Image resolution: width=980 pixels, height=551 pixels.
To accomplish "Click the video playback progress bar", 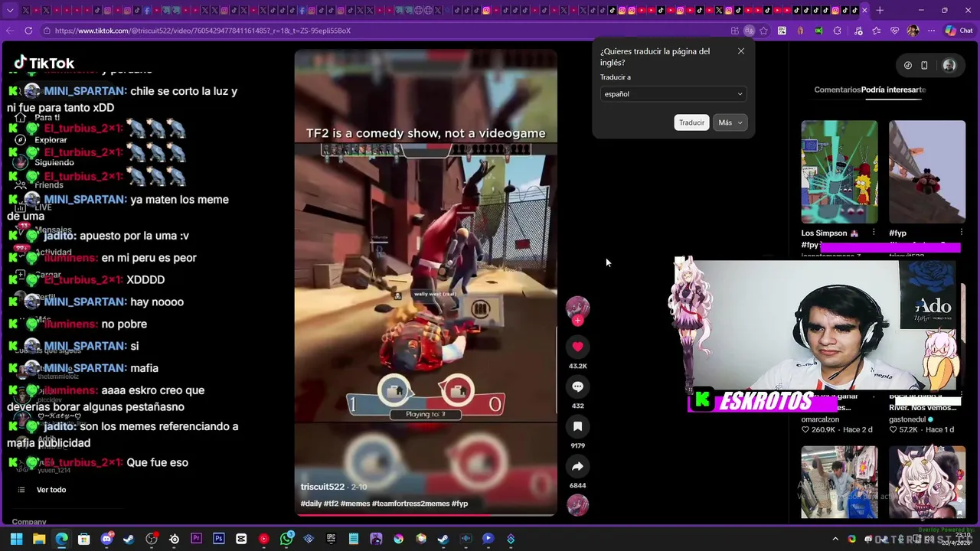I will click(x=426, y=515).
